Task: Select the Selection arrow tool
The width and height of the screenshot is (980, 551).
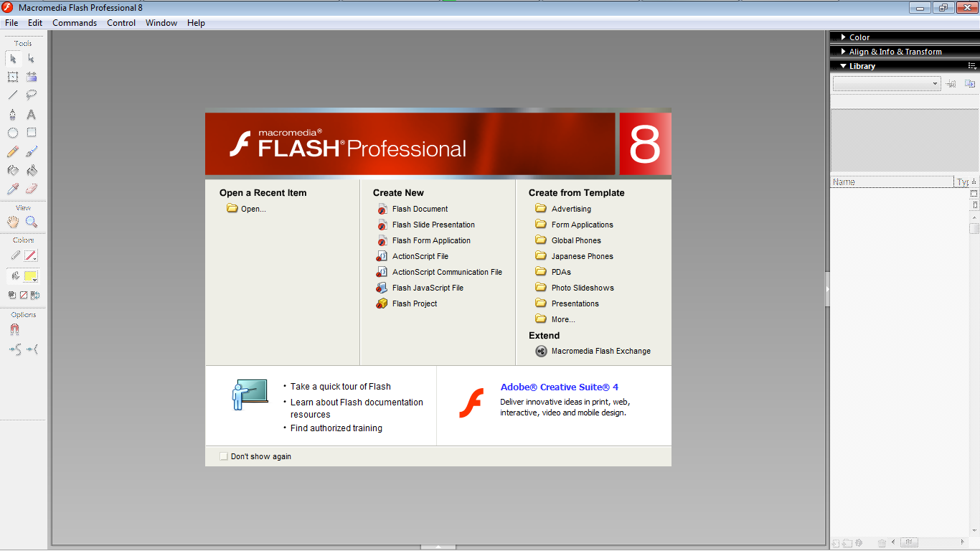Action: pos(13,59)
